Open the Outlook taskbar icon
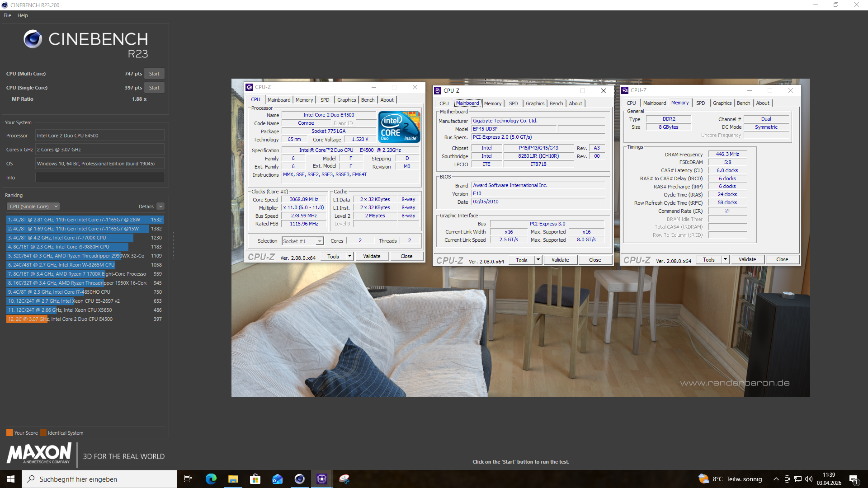This screenshot has width=868, height=488. point(277,479)
